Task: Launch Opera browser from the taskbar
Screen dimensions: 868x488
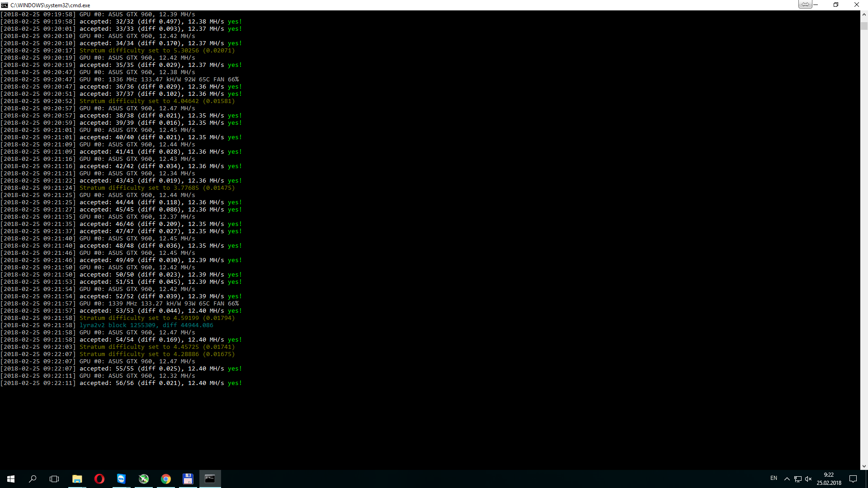Action: point(99,479)
